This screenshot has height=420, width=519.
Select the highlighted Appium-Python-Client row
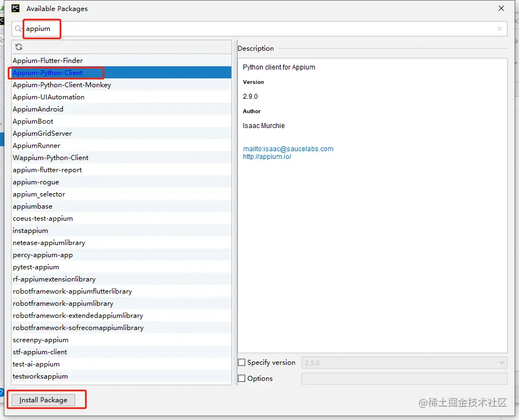[121, 72]
